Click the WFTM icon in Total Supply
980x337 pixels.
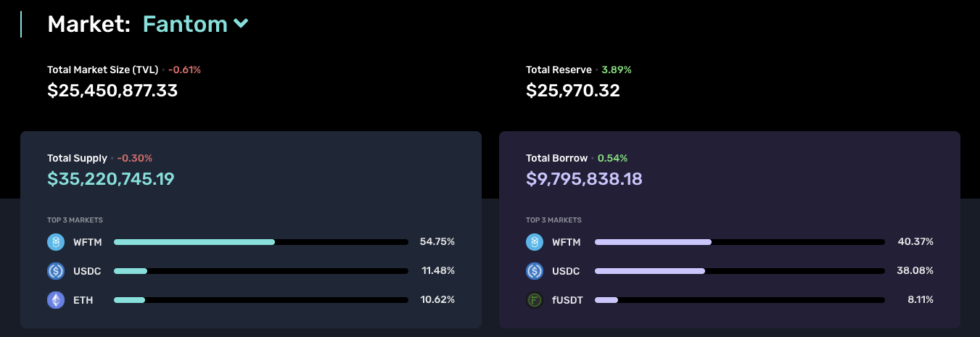(x=56, y=242)
